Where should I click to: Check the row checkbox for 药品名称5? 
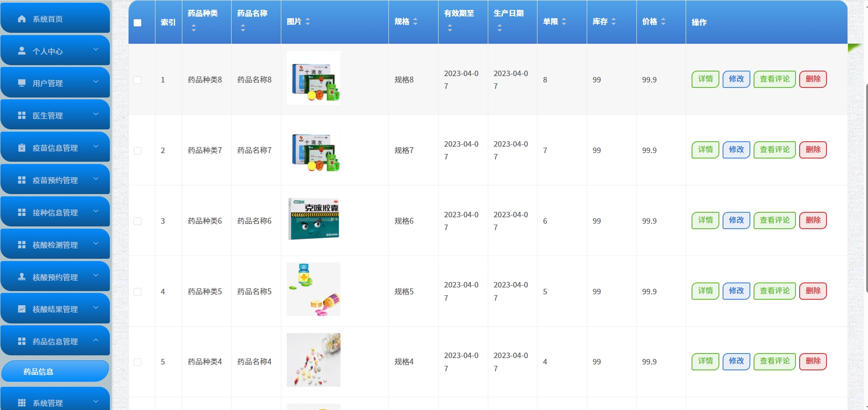coord(138,292)
